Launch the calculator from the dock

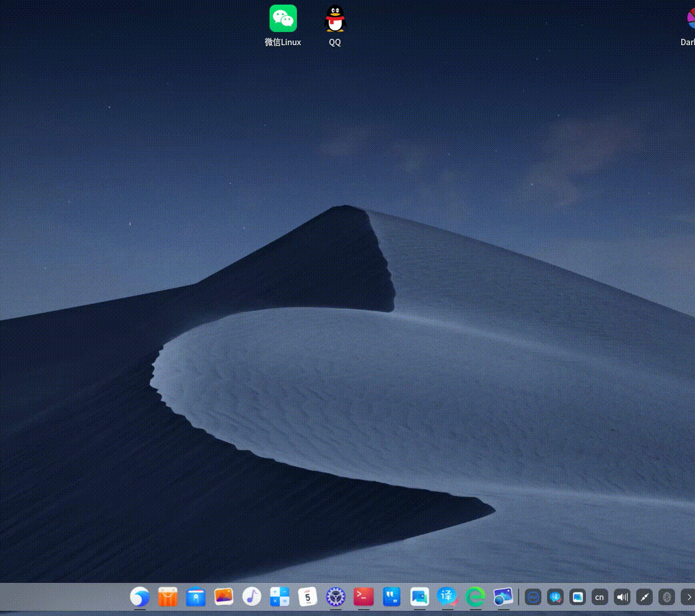pos(279,597)
